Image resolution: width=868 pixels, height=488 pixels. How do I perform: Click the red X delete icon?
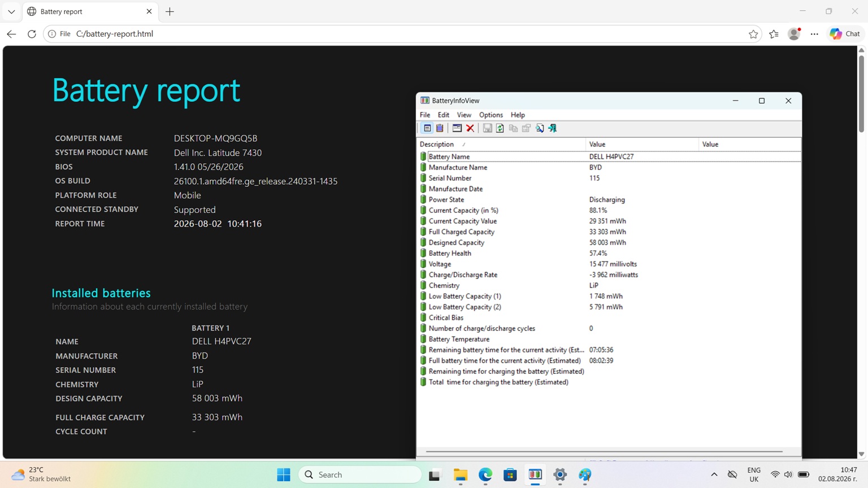(470, 128)
